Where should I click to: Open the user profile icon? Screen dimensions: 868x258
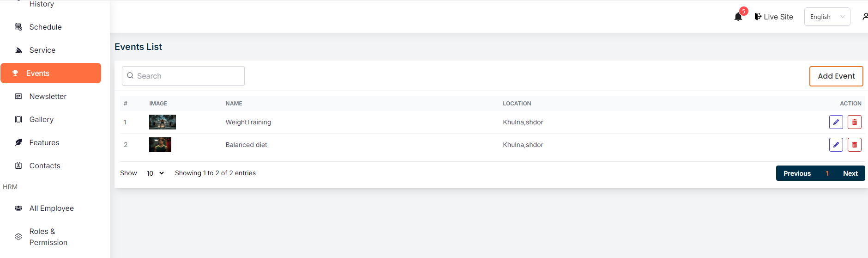tap(865, 17)
